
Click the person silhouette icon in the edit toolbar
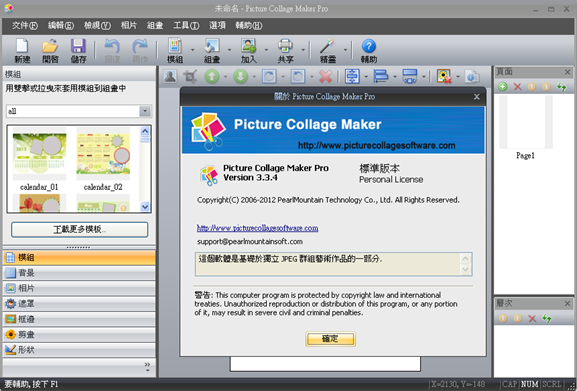170,77
